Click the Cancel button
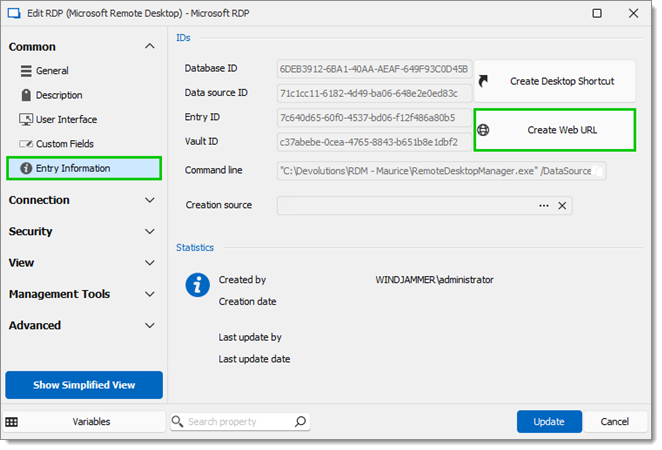Screen dimensions: 662x450 pyautogui.click(x=615, y=421)
